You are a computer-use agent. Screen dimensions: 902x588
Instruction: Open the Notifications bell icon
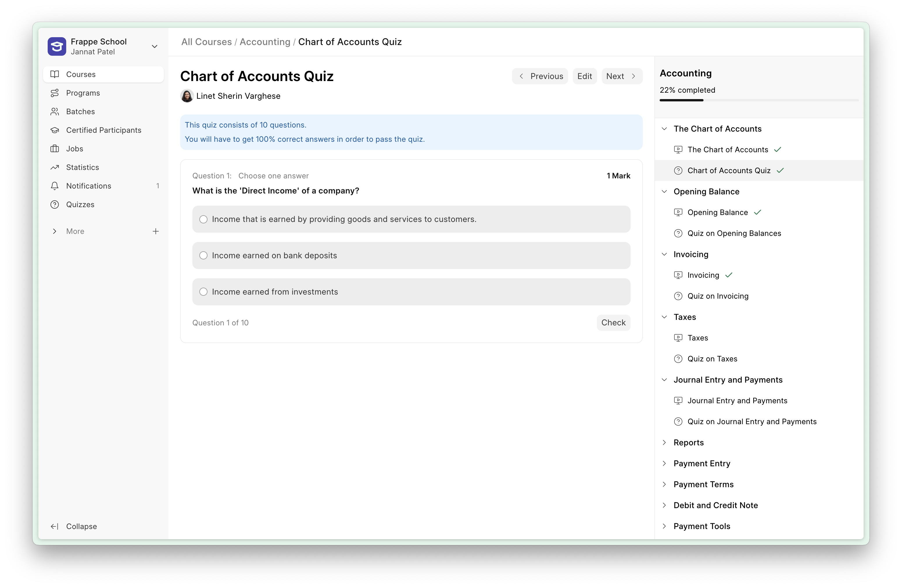point(55,186)
